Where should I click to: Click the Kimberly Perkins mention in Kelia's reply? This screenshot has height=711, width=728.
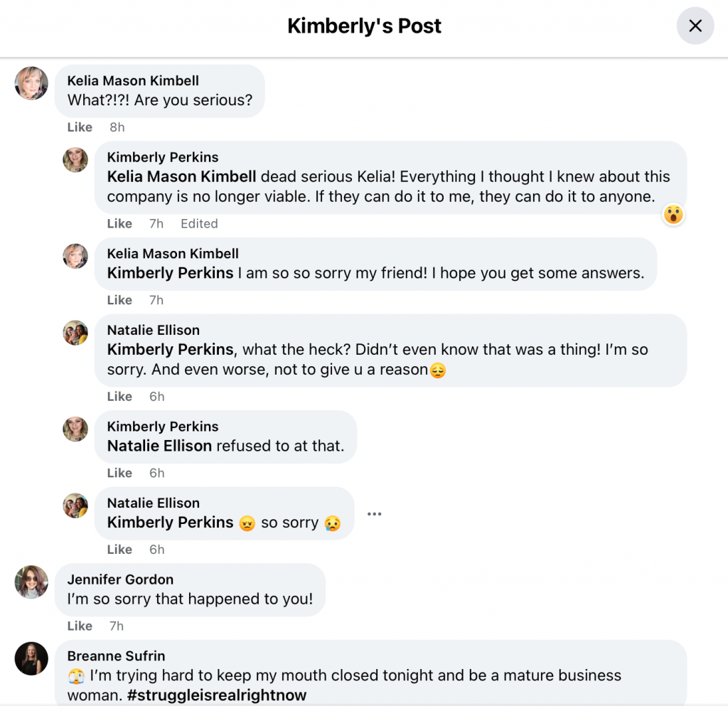pyautogui.click(x=169, y=273)
